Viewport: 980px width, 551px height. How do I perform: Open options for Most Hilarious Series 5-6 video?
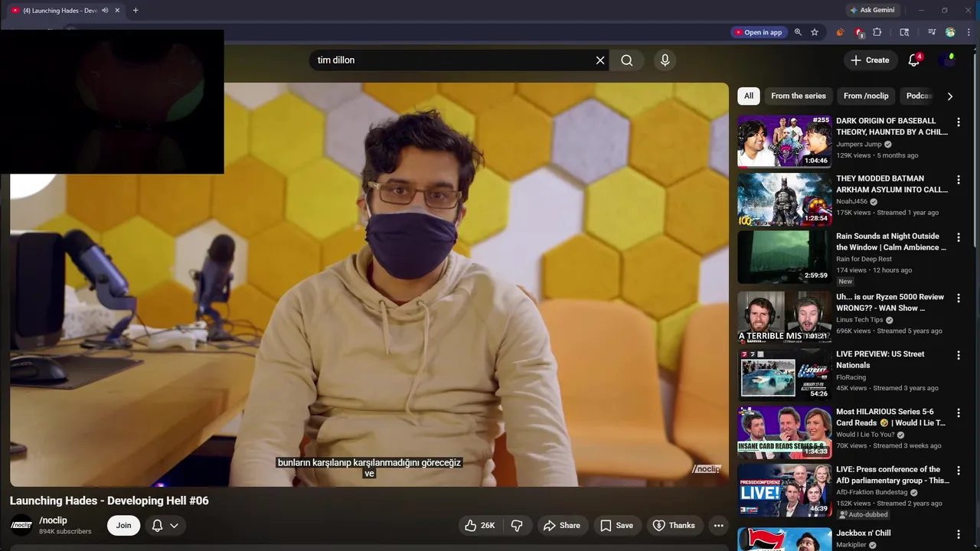pyautogui.click(x=958, y=413)
